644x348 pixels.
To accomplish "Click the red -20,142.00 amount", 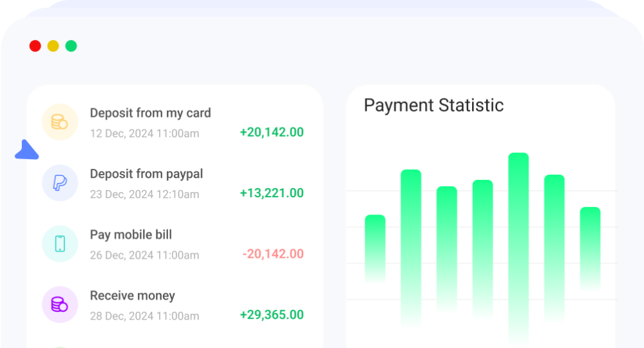I will (x=272, y=254).
